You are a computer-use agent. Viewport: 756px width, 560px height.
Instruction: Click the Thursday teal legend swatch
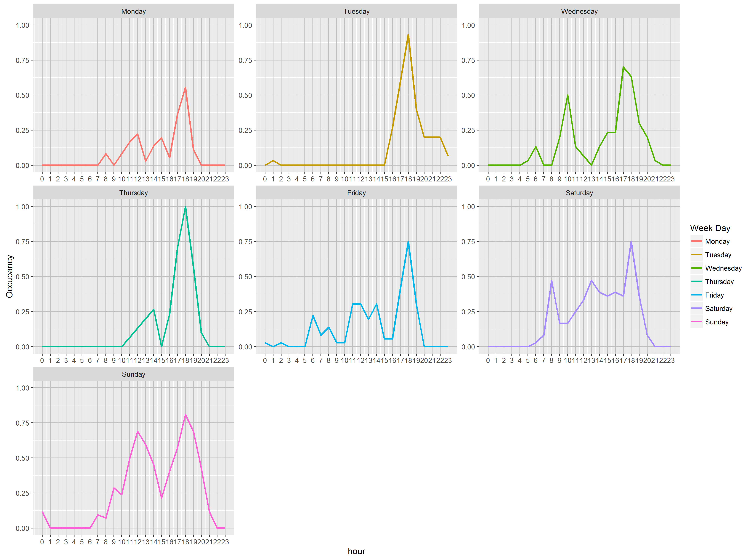pos(696,281)
